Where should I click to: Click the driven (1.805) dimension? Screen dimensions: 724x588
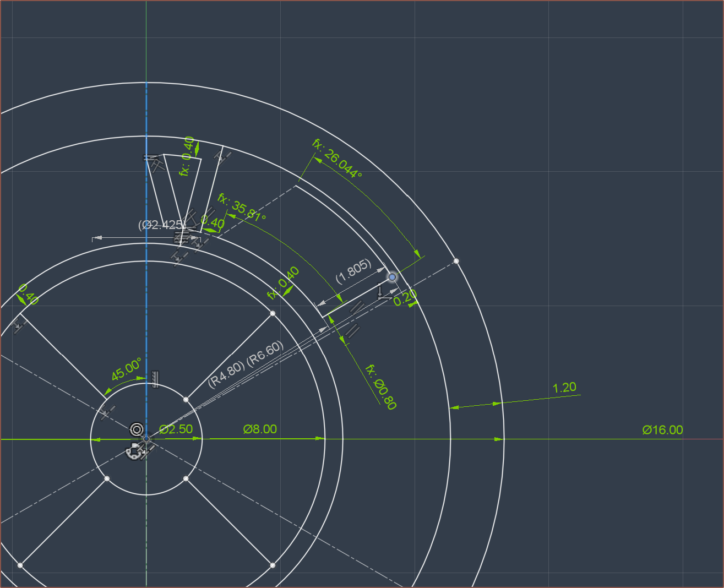coord(353,271)
